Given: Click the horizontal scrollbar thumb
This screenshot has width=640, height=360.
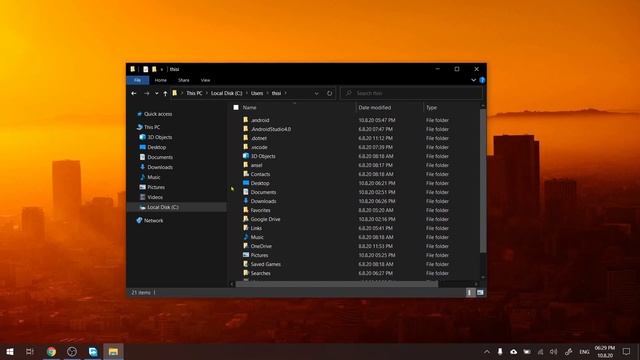Looking at the screenshot, I should coord(337,284).
